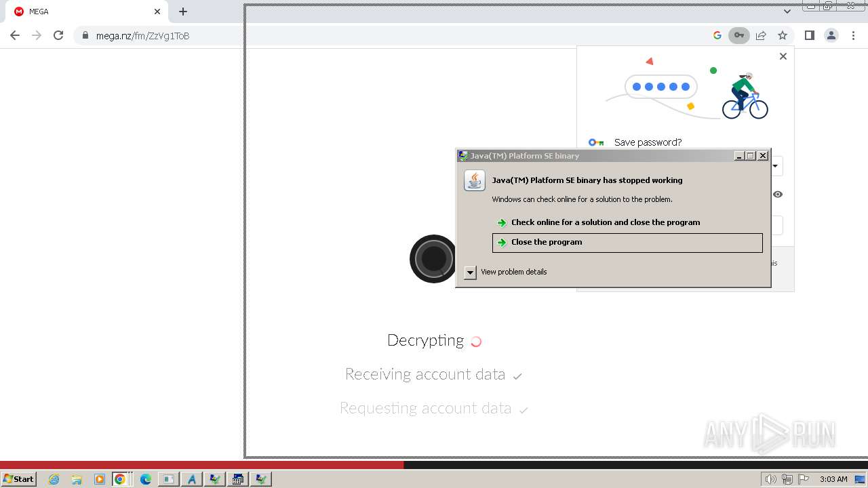Click Requesting account data text
Viewport: 868px width, 488px height.
click(425, 408)
